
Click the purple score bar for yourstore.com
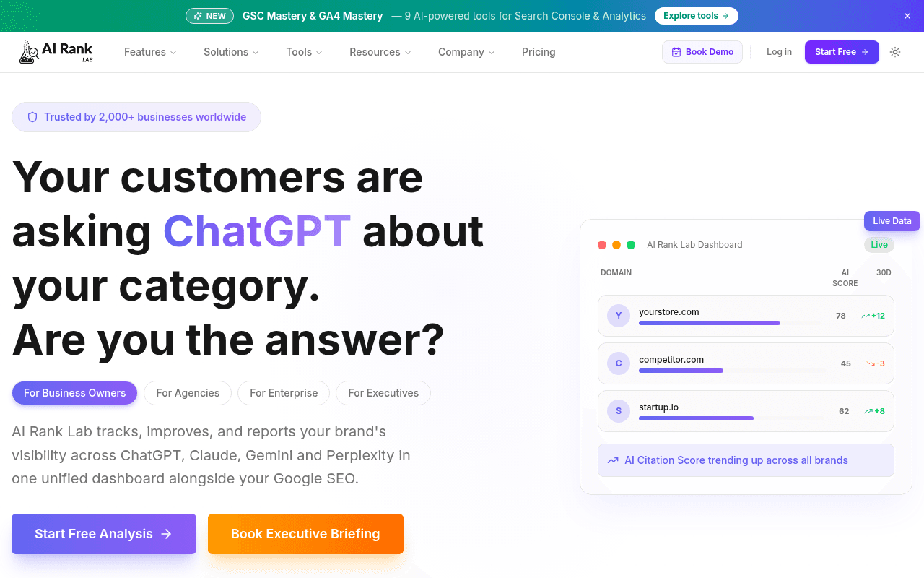pyautogui.click(x=710, y=323)
